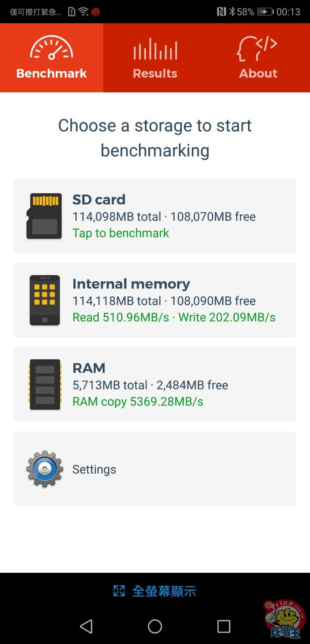Tap the About head-with-code icon
Viewport: 310px width, 644px height.
point(258,48)
